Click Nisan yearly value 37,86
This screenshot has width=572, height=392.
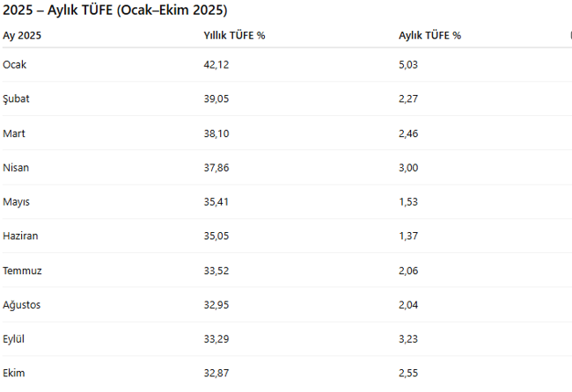pyautogui.click(x=216, y=168)
